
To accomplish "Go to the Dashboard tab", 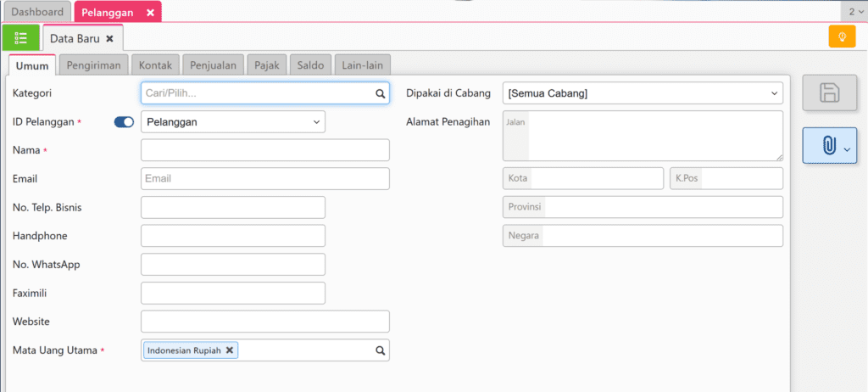I will coord(36,13).
